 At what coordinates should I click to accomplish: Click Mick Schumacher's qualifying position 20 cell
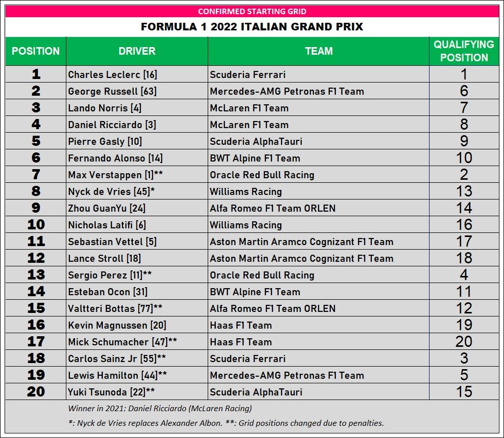tap(463, 342)
